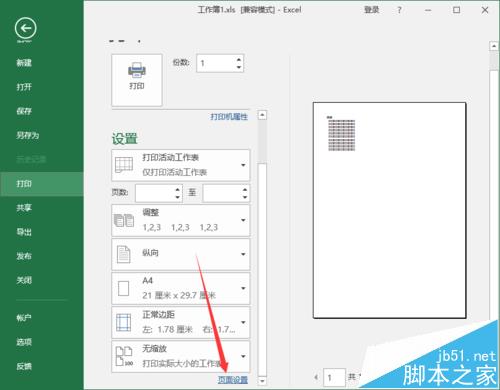
Task: Increase the 页数 start page value
Action: [178, 189]
